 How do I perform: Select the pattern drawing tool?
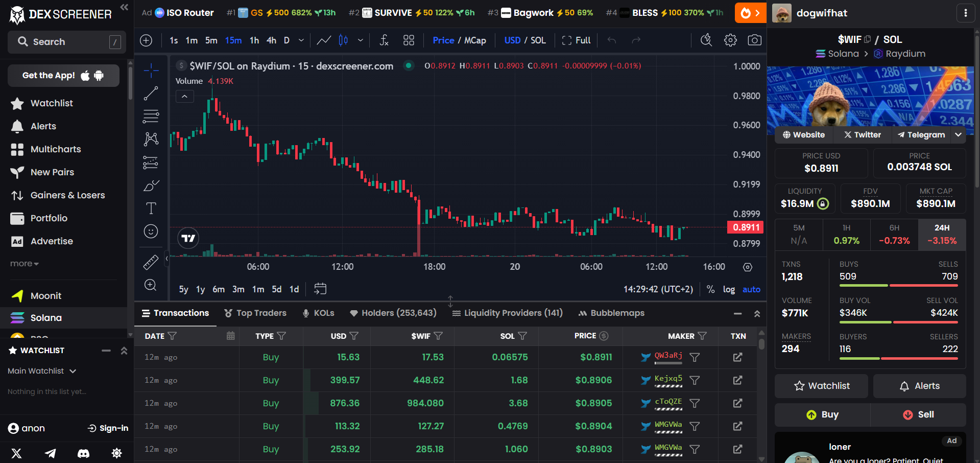pos(151,139)
